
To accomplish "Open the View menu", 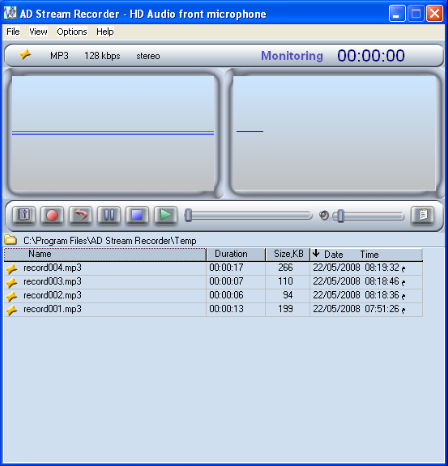I will [38, 32].
